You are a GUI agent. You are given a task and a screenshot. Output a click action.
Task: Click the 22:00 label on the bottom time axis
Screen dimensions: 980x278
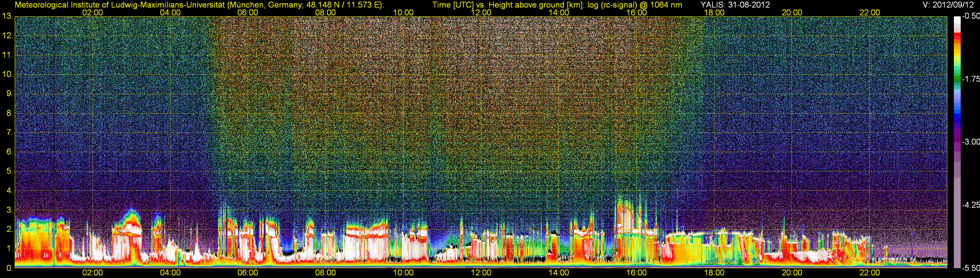point(870,273)
